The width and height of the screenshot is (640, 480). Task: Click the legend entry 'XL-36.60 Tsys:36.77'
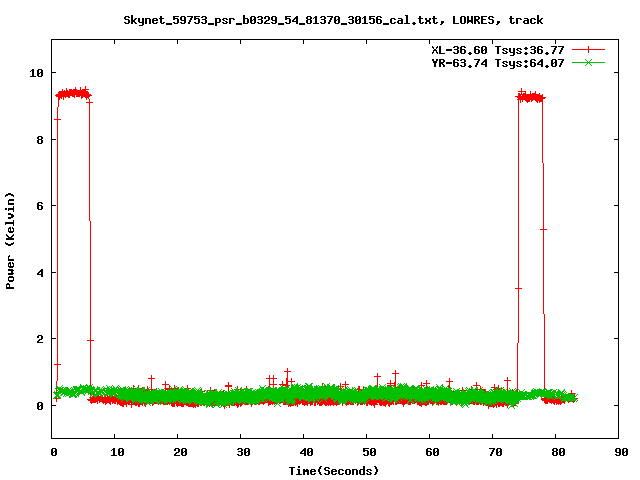coord(498,50)
